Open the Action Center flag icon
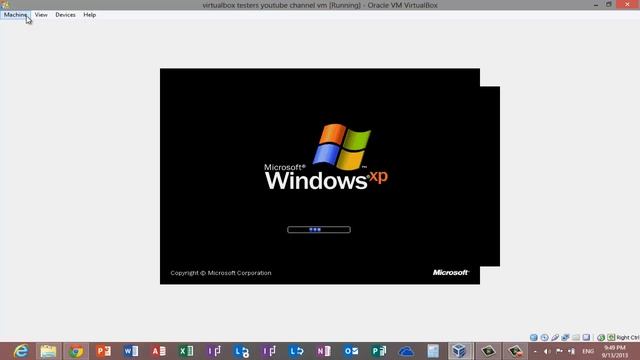Viewport: 640px width, 360px height. (559, 351)
